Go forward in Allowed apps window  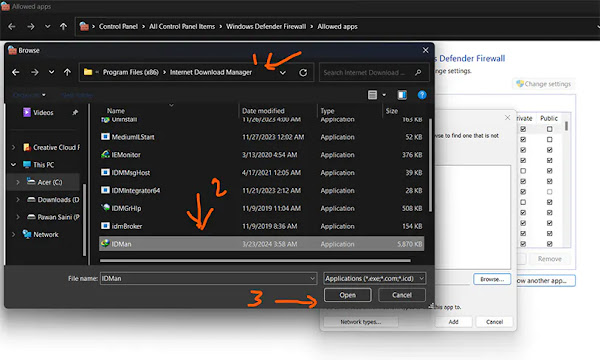31,26
